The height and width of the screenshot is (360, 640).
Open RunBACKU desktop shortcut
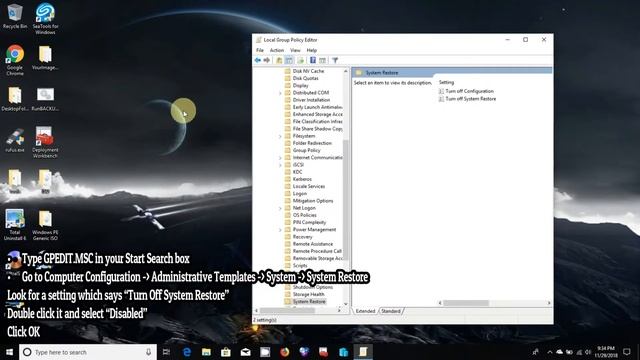click(45, 100)
